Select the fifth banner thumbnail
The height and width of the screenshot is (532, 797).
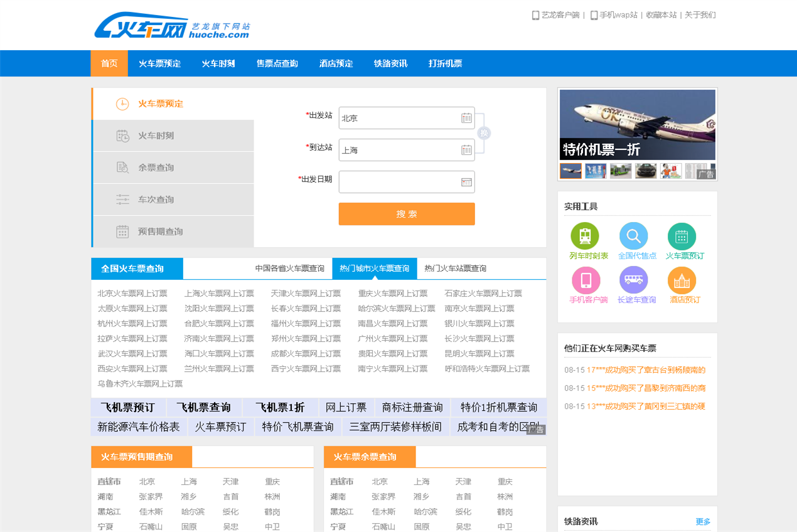[x=671, y=171]
